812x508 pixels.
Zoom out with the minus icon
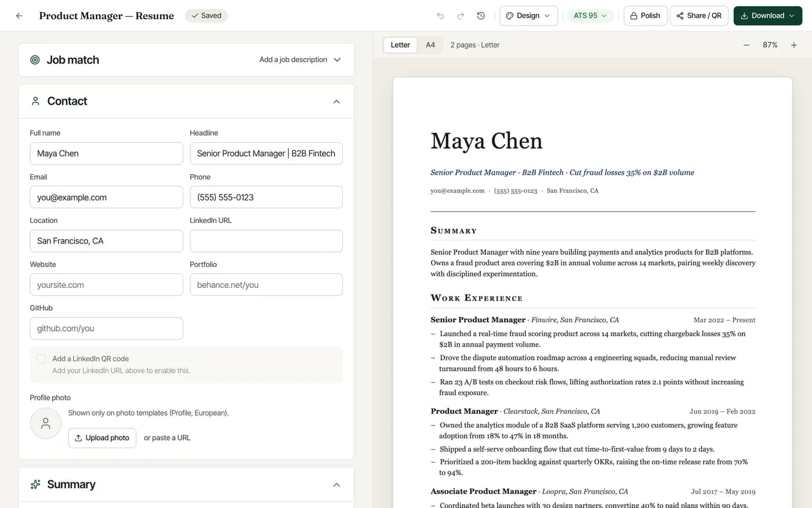click(x=746, y=45)
